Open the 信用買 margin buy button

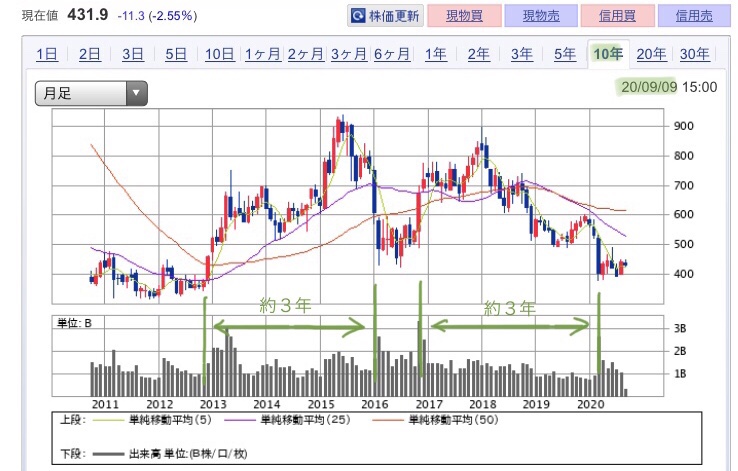tap(618, 16)
